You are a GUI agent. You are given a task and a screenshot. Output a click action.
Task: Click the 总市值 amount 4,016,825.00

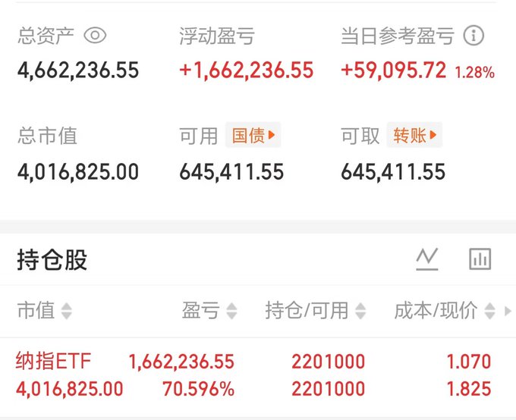[78, 171]
